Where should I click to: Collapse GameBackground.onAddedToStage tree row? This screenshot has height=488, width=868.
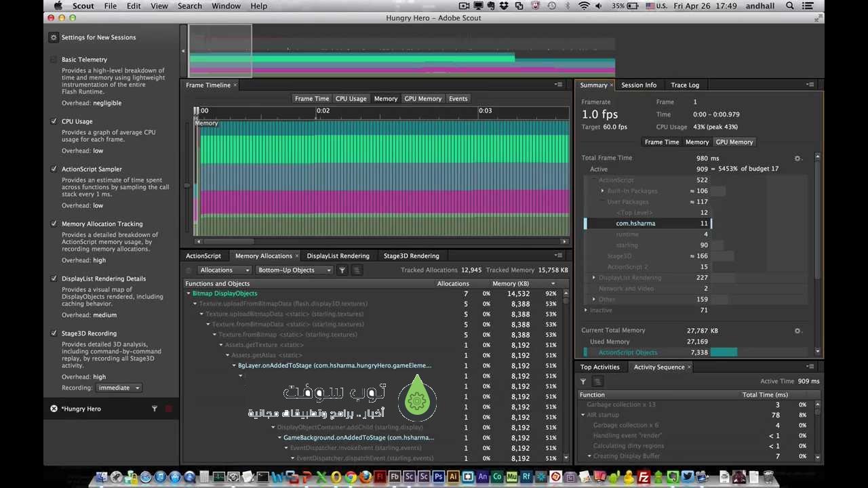click(279, 438)
